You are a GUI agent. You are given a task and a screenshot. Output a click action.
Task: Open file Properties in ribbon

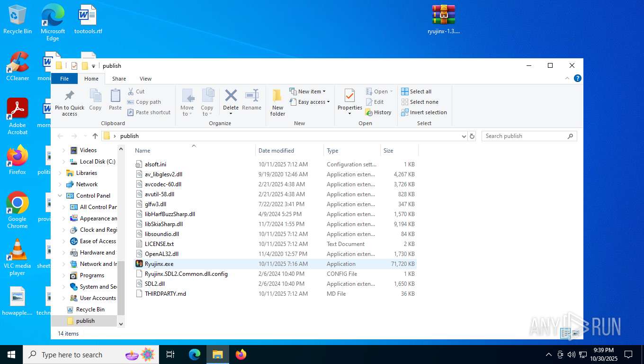click(349, 102)
